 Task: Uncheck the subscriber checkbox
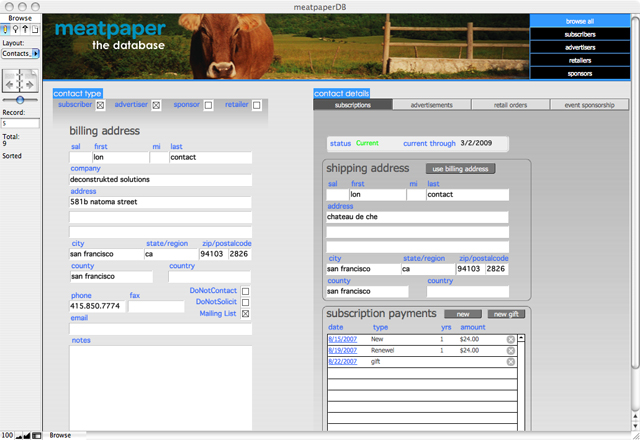click(x=100, y=105)
